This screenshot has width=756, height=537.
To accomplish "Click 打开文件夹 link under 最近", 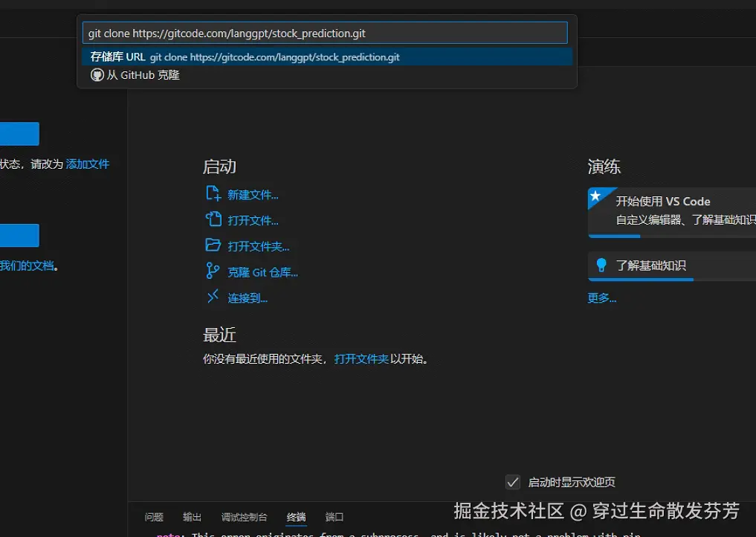I will click(361, 359).
